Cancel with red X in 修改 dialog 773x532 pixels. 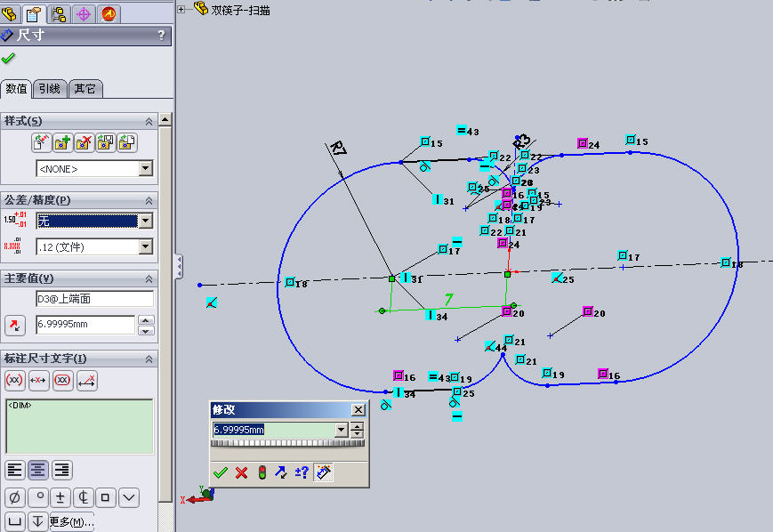[x=241, y=472]
